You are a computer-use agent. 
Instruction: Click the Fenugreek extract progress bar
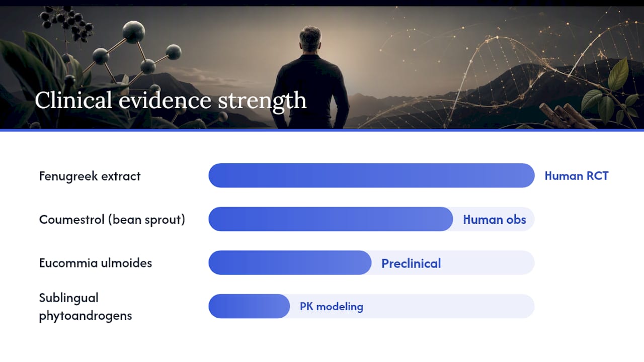pos(371,175)
